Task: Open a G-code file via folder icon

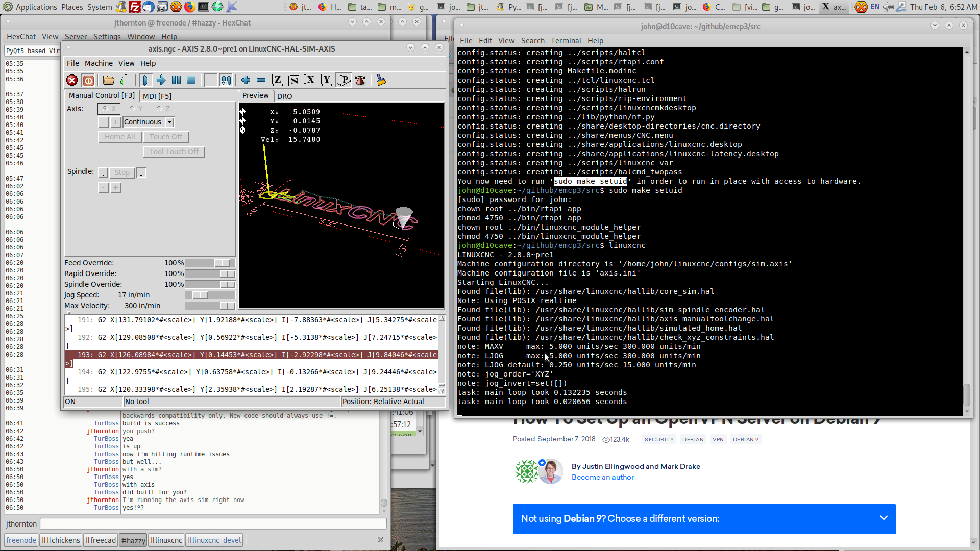Action: click(x=108, y=80)
